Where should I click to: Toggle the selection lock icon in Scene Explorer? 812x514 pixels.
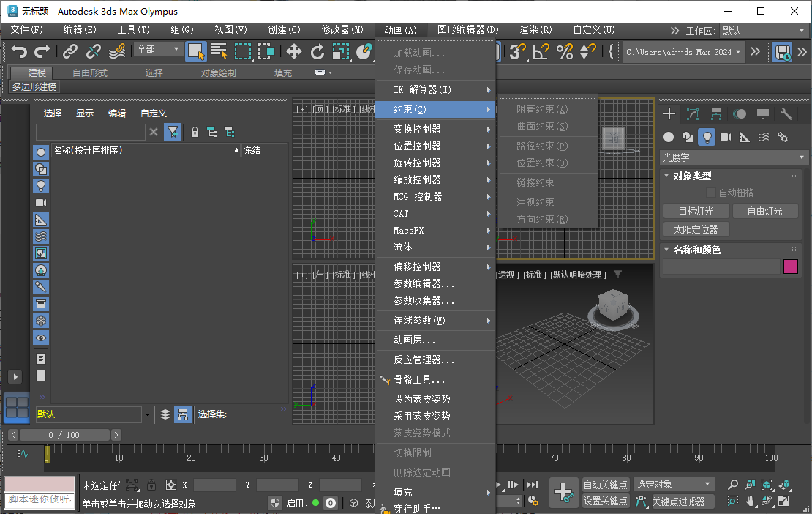(x=195, y=132)
